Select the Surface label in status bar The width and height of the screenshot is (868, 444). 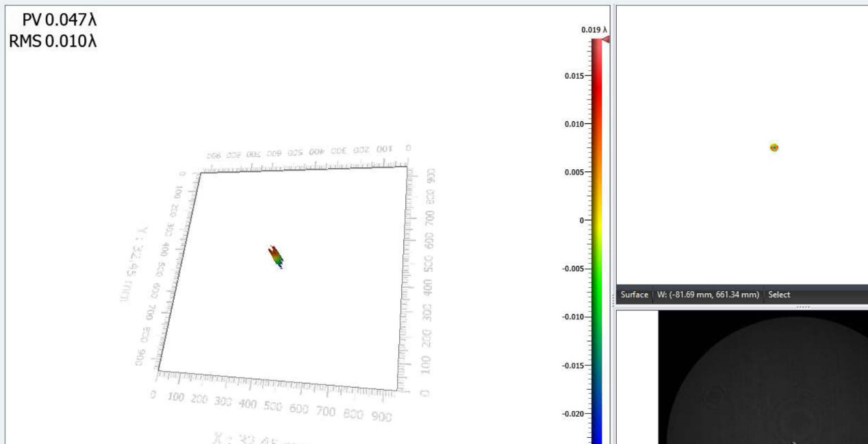tap(634, 295)
